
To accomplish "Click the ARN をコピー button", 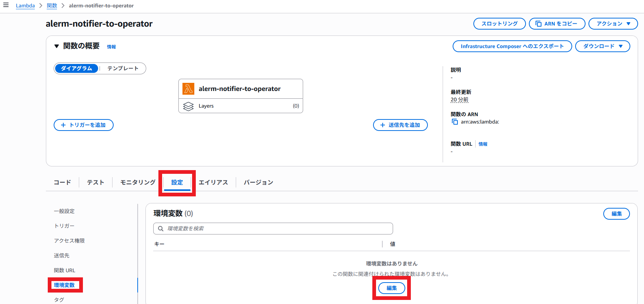I will (x=557, y=24).
